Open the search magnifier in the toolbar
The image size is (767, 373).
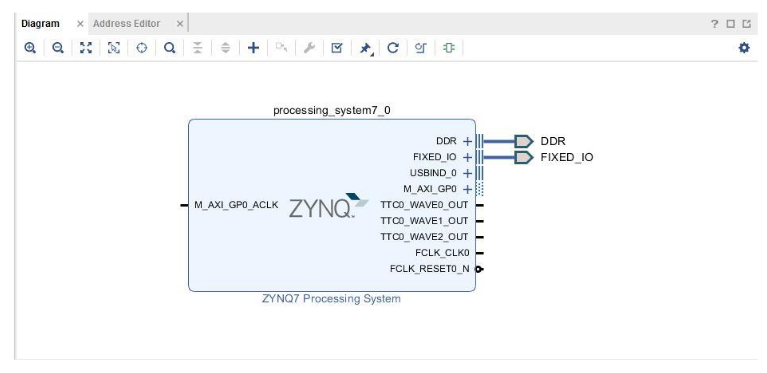(169, 48)
